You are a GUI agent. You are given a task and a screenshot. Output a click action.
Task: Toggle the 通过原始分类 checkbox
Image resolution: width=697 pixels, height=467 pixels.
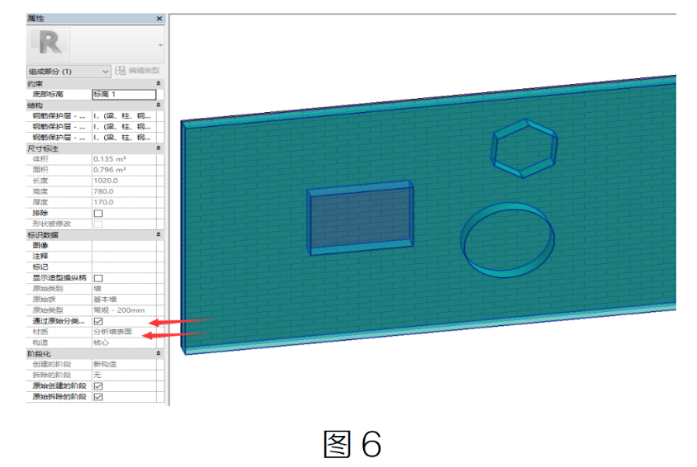coord(98,321)
